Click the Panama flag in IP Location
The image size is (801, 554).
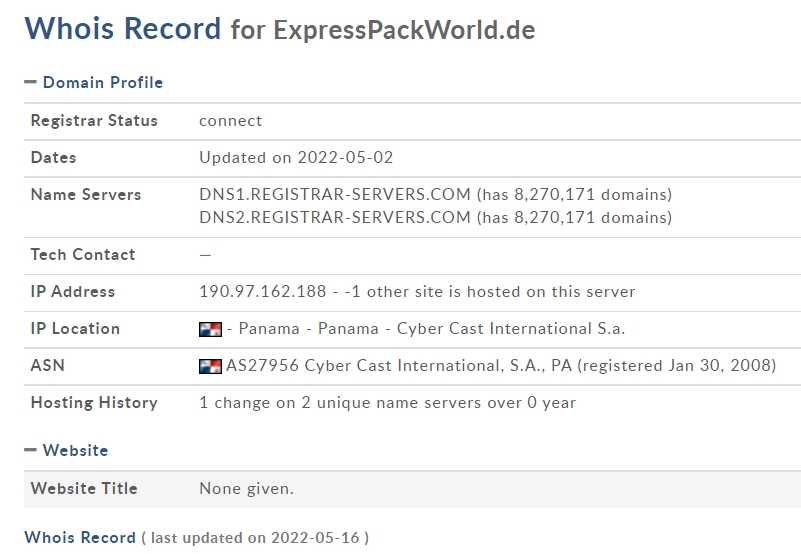click(x=210, y=329)
